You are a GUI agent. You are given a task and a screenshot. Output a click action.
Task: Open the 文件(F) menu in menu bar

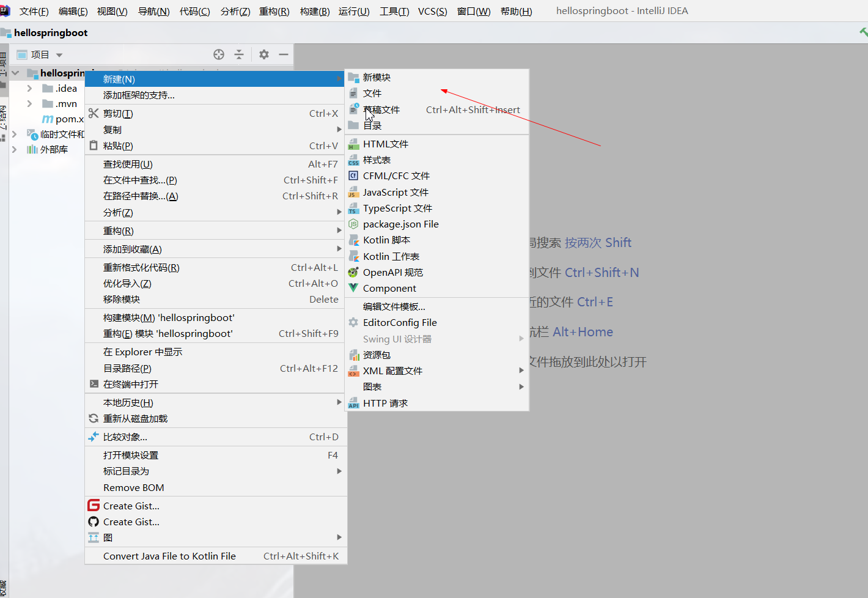click(x=34, y=11)
